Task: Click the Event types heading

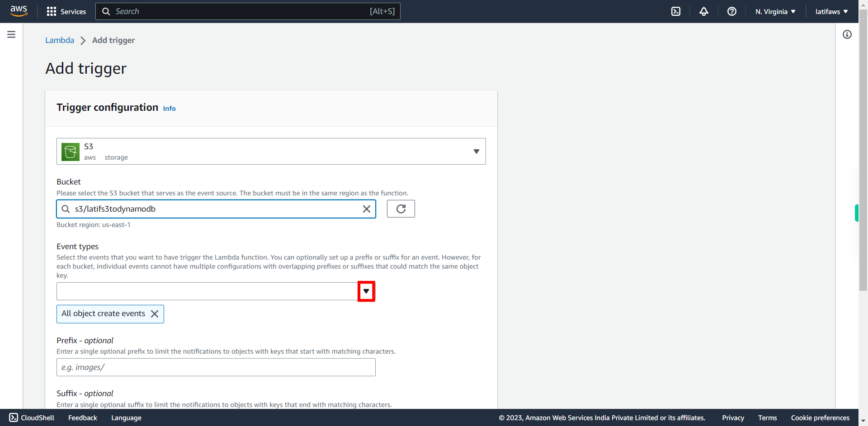Action: click(77, 246)
